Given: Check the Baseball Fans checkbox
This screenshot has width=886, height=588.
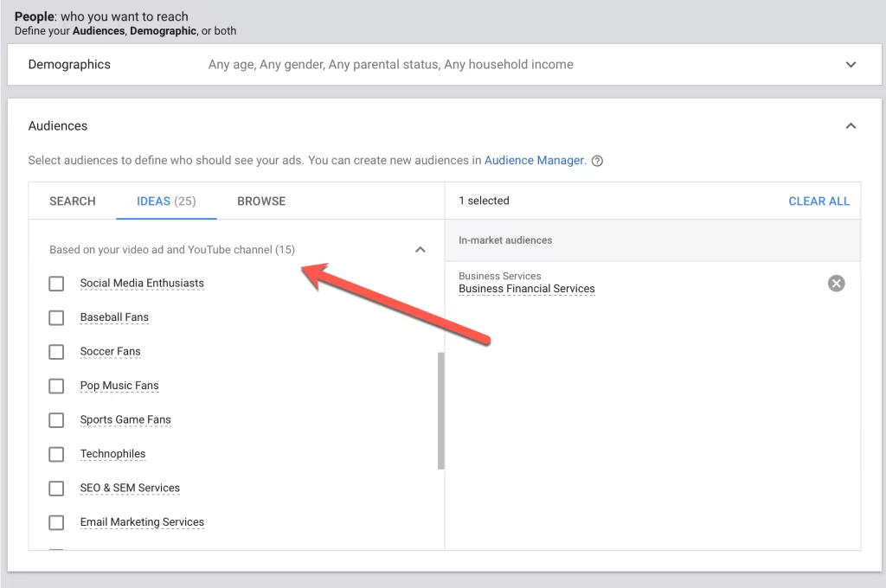Looking at the screenshot, I should click(x=56, y=317).
